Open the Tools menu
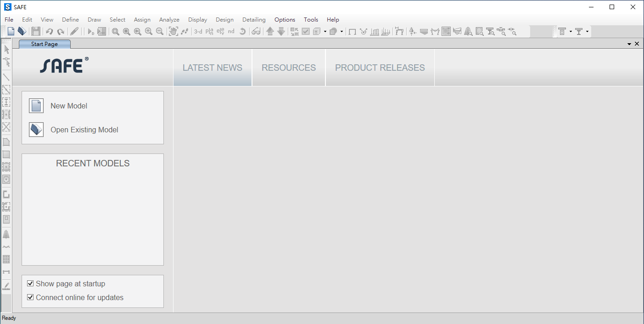The height and width of the screenshot is (324, 644). [x=311, y=19]
